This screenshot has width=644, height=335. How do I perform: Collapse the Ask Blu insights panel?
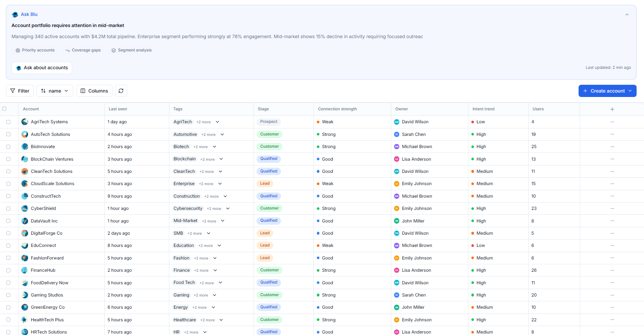[627, 14]
